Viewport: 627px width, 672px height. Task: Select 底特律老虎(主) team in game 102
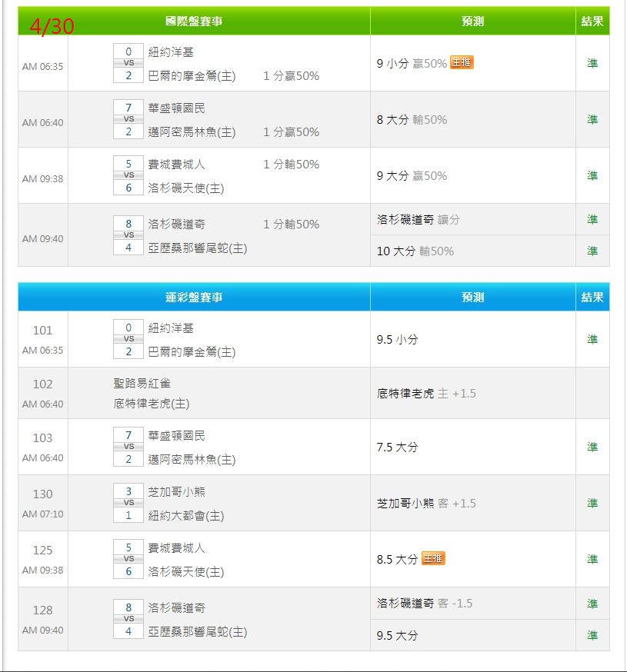click(152, 404)
